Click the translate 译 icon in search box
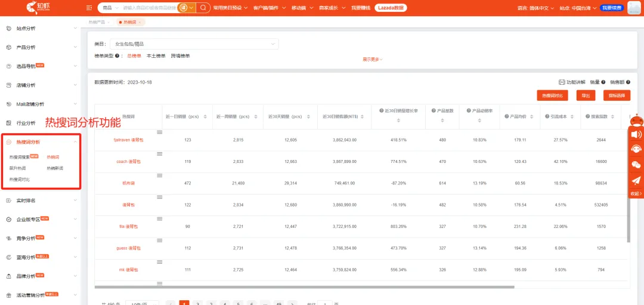The image size is (644, 305). point(183,8)
